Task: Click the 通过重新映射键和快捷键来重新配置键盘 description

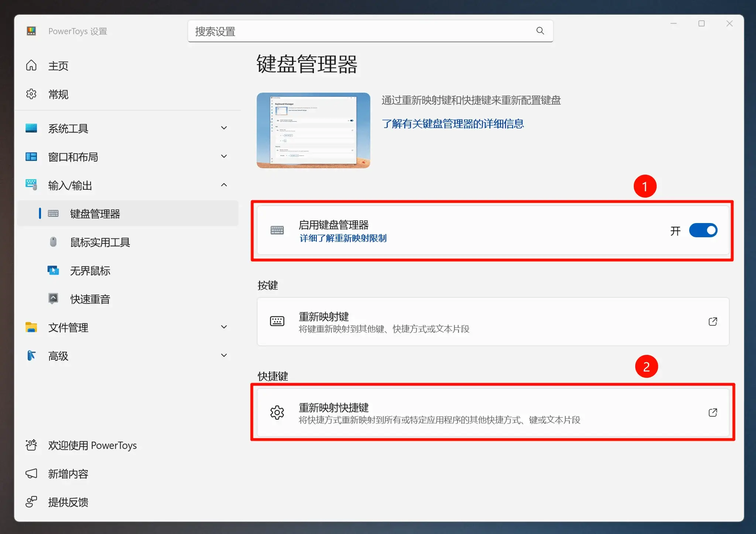Action: 471,100
